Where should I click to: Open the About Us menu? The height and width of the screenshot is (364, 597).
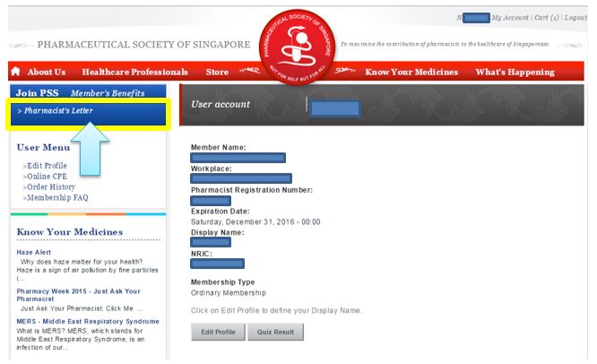pyautogui.click(x=47, y=72)
